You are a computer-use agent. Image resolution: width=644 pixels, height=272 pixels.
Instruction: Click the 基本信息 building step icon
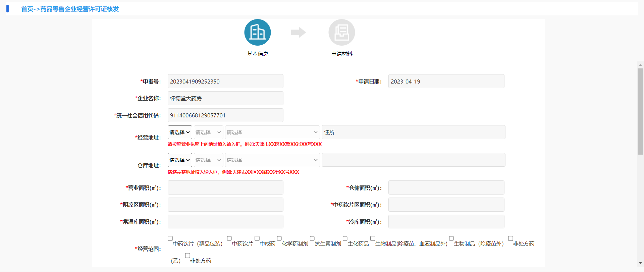click(257, 33)
